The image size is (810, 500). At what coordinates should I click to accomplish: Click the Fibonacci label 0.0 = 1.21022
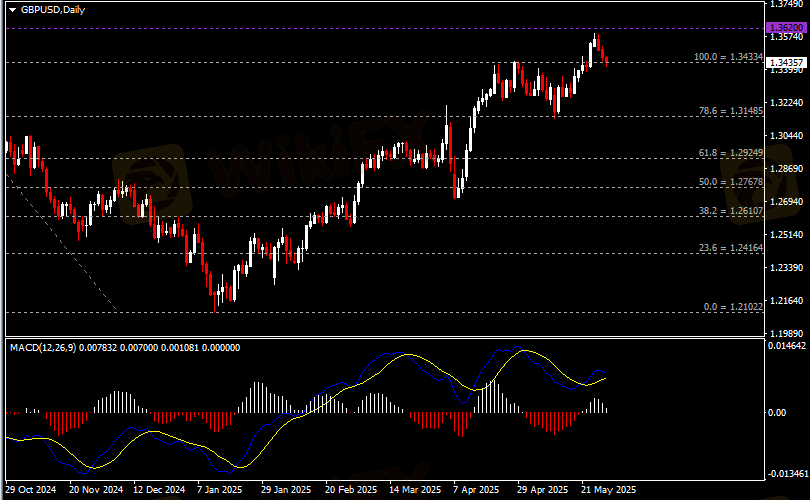[733, 307]
